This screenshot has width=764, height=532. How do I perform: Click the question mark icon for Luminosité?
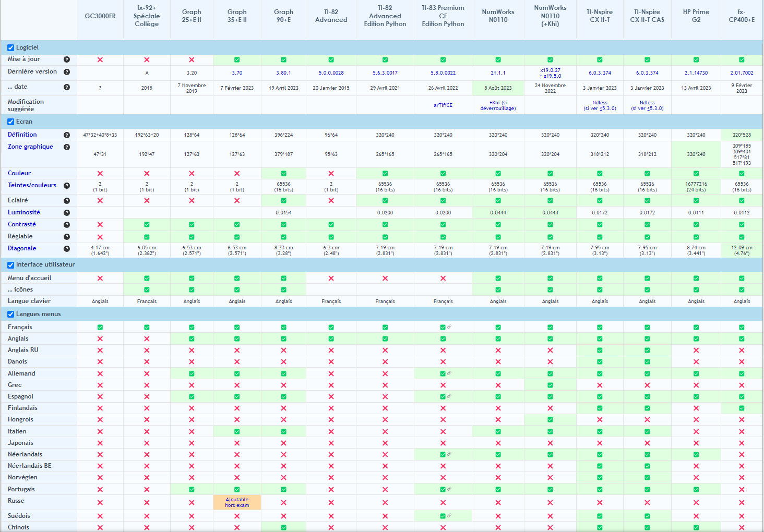[67, 213]
